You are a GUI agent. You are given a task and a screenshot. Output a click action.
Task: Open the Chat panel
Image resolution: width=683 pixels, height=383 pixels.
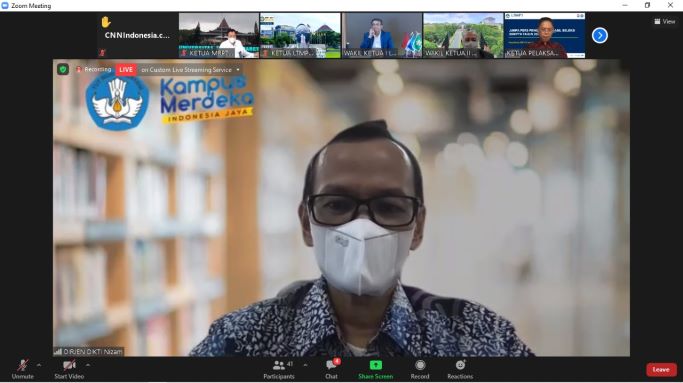click(331, 369)
